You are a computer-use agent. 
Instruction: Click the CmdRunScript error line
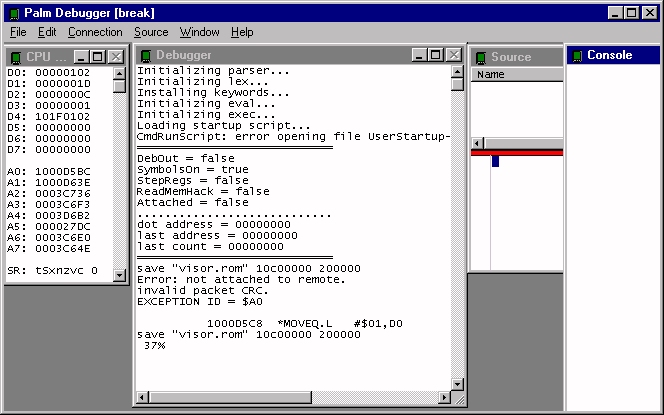point(293,137)
